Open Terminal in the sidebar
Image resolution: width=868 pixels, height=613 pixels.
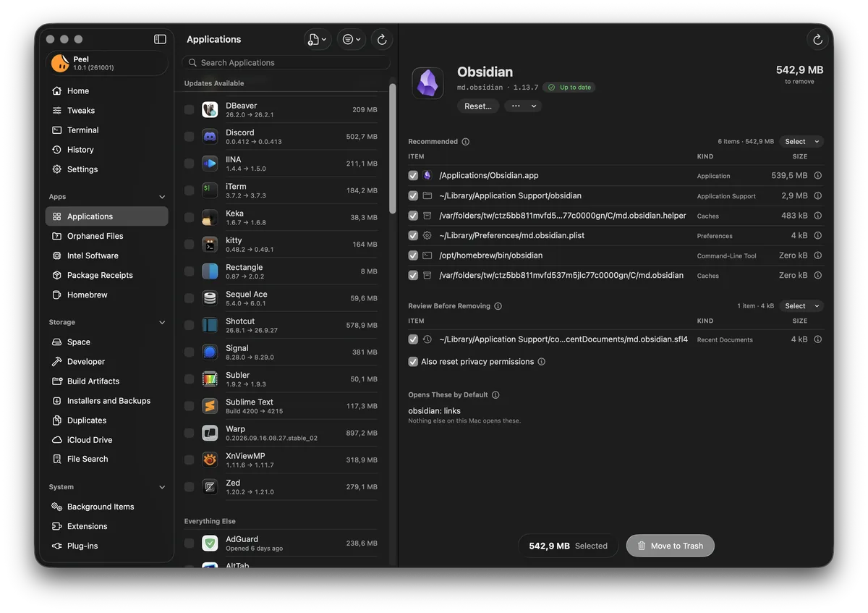tap(106, 130)
